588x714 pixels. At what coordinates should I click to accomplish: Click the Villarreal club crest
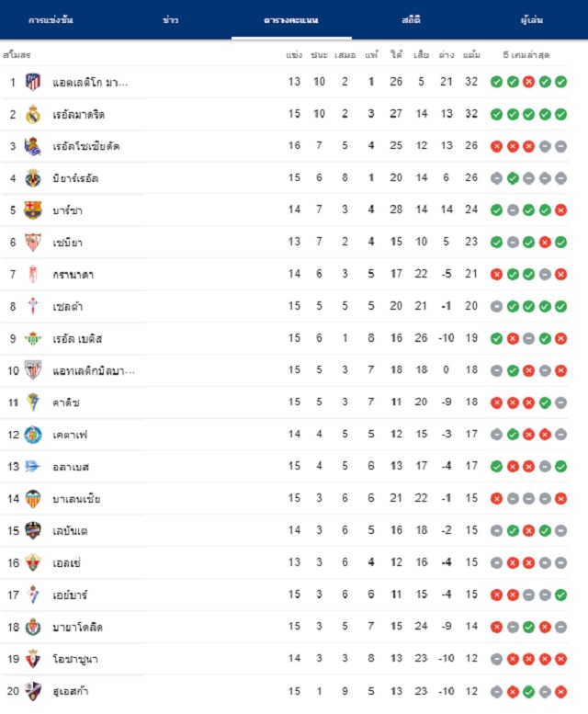tap(33, 178)
